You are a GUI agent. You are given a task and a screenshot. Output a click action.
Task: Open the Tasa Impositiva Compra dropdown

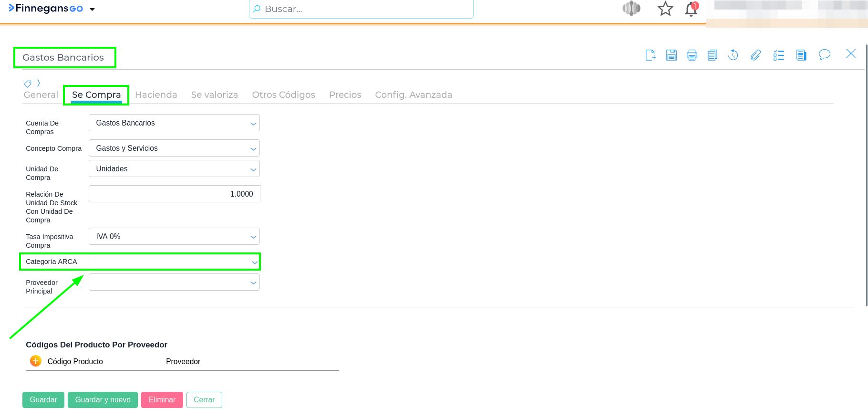(x=253, y=237)
